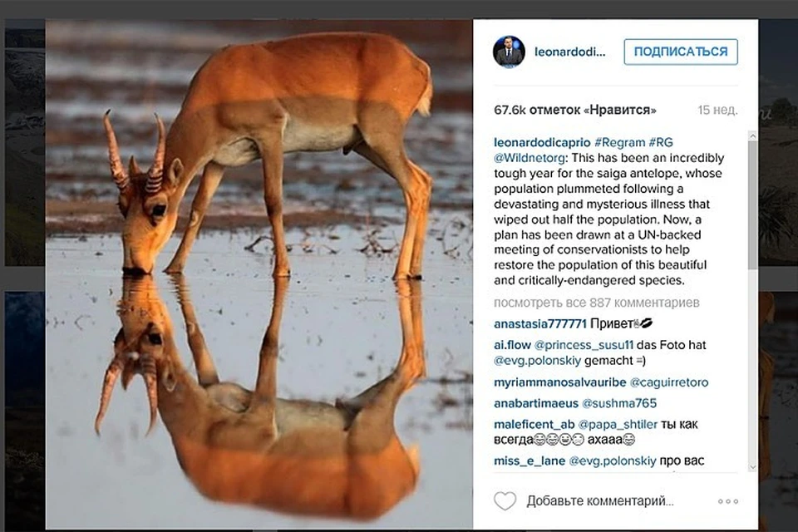Open the three-dots more options menu

(x=728, y=501)
